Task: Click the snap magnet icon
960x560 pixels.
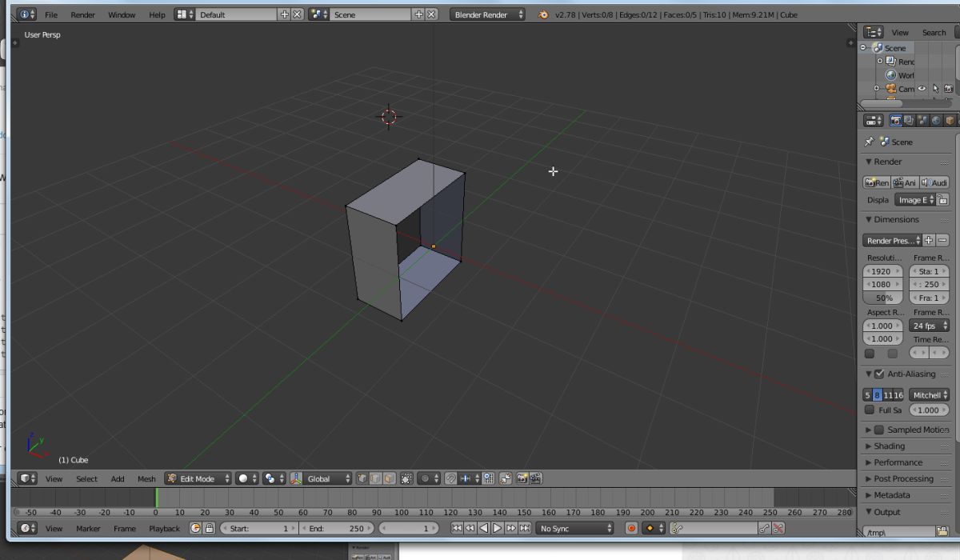Action: pyautogui.click(x=451, y=478)
